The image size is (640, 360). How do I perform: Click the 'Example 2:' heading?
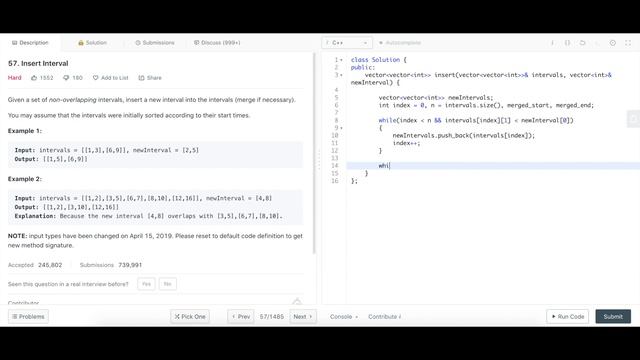pos(24,179)
